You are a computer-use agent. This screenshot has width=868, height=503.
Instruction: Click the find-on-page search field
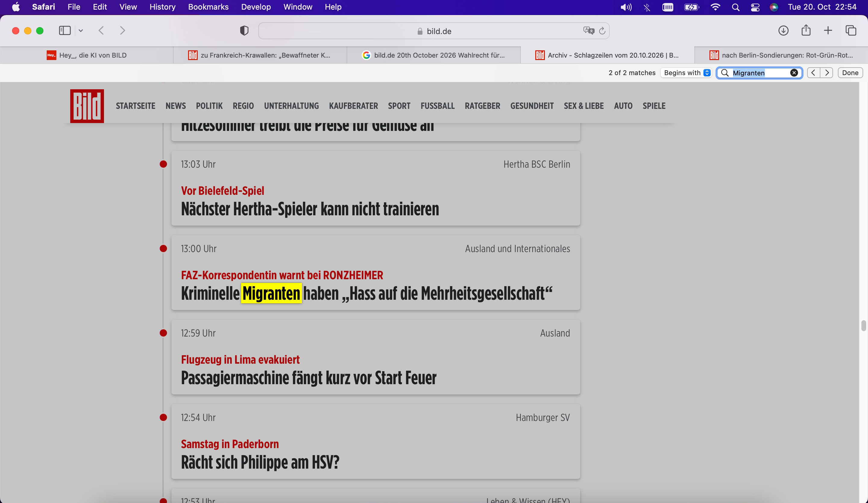759,73
